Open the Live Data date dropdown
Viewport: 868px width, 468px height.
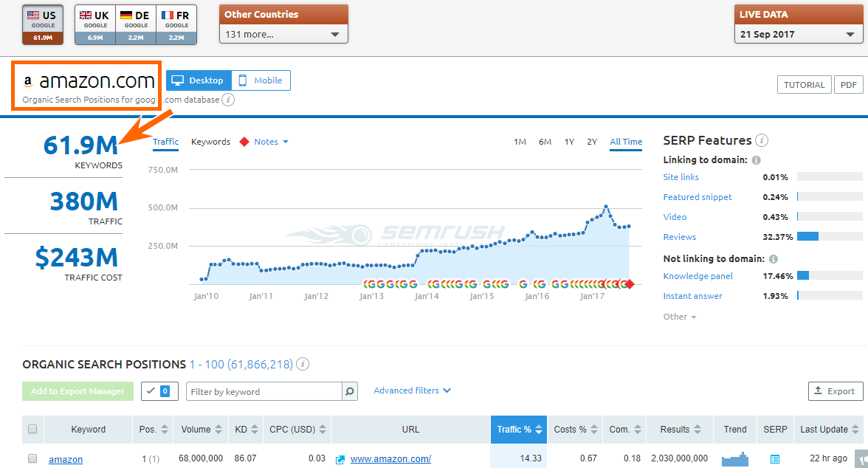click(x=798, y=34)
